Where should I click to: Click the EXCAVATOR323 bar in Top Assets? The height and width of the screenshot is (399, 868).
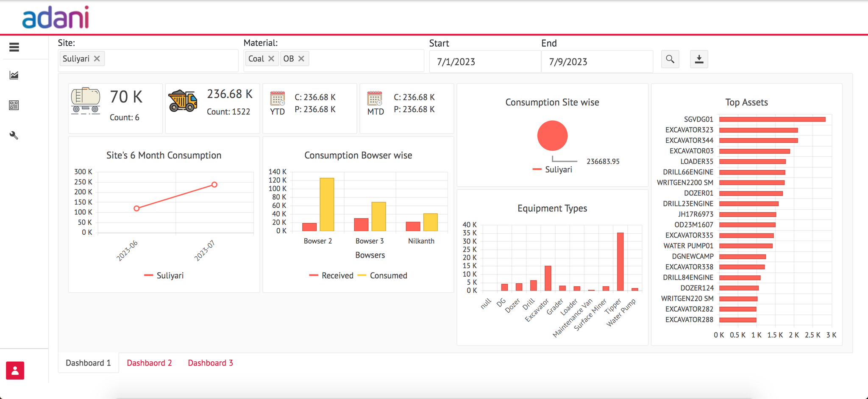point(759,130)
